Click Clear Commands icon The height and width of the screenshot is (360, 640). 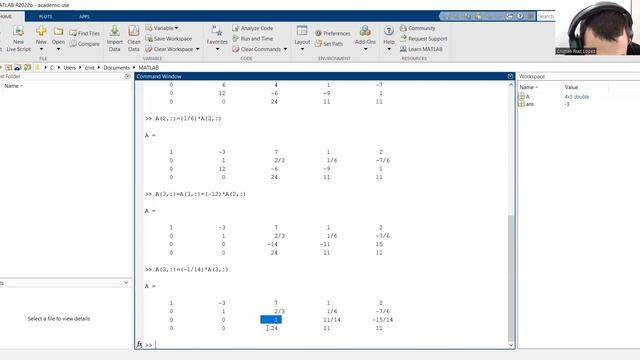[236, 49]
